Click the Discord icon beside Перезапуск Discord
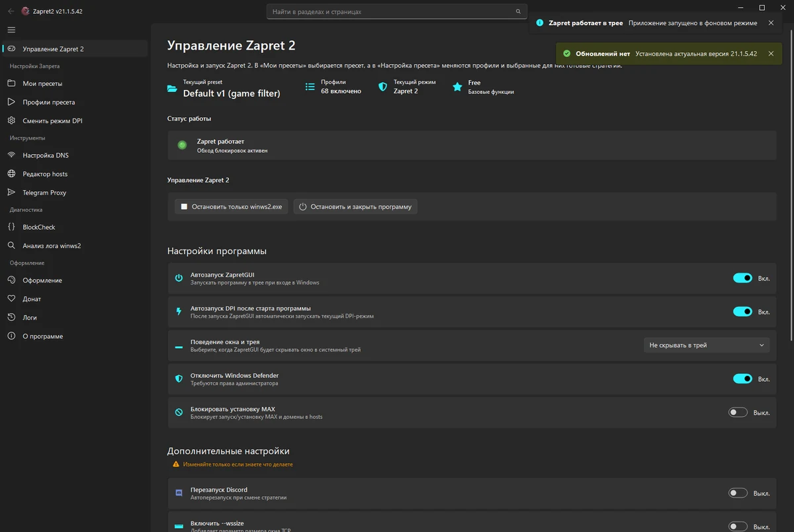The height and width of the screenshot is (532, 794). point(179,493)
